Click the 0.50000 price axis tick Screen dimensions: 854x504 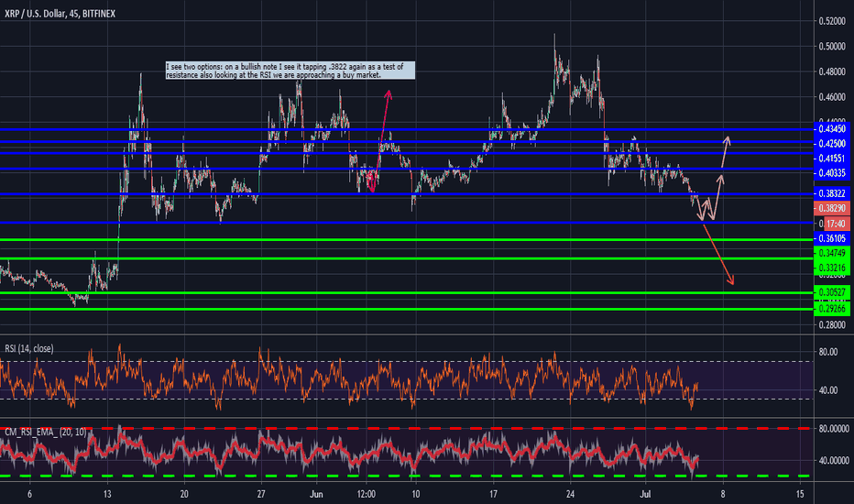pyautogui.click(x=832, y=47)
